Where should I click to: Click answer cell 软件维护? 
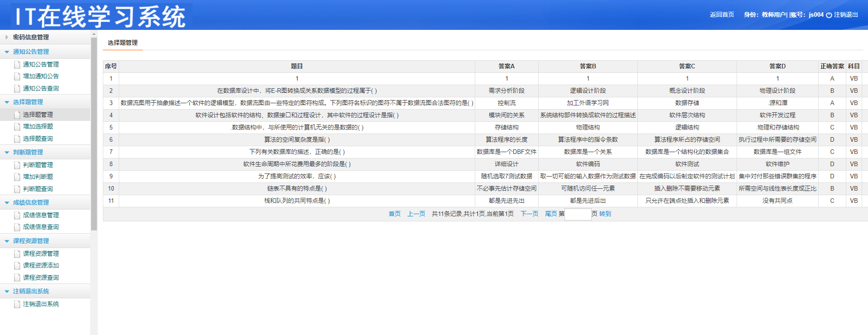(x=777, y=164)
